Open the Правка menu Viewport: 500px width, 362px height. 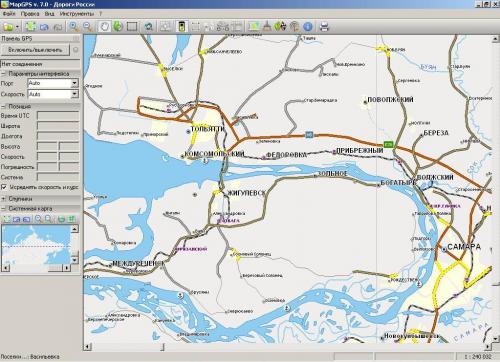30,14
